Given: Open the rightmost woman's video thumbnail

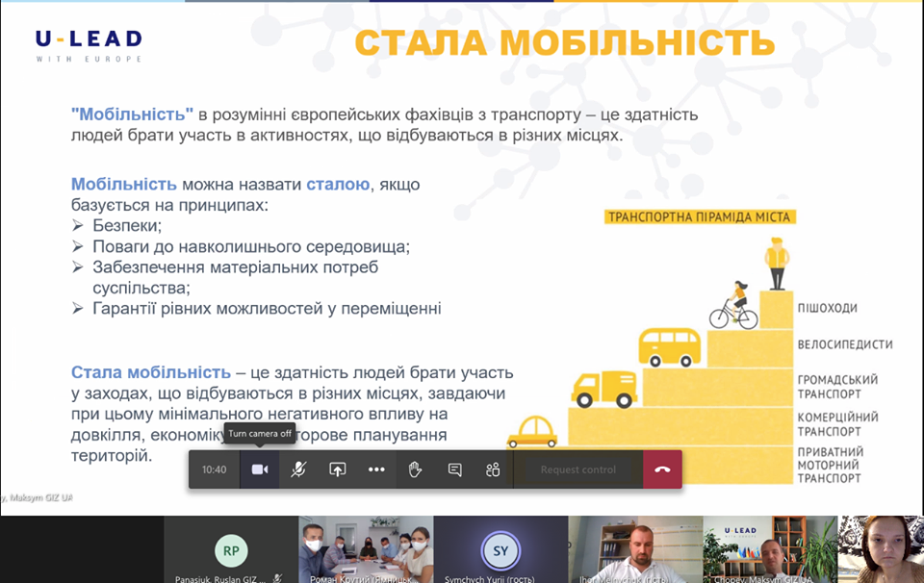Looking at the screenshot, I should click(x=881, y=550).
